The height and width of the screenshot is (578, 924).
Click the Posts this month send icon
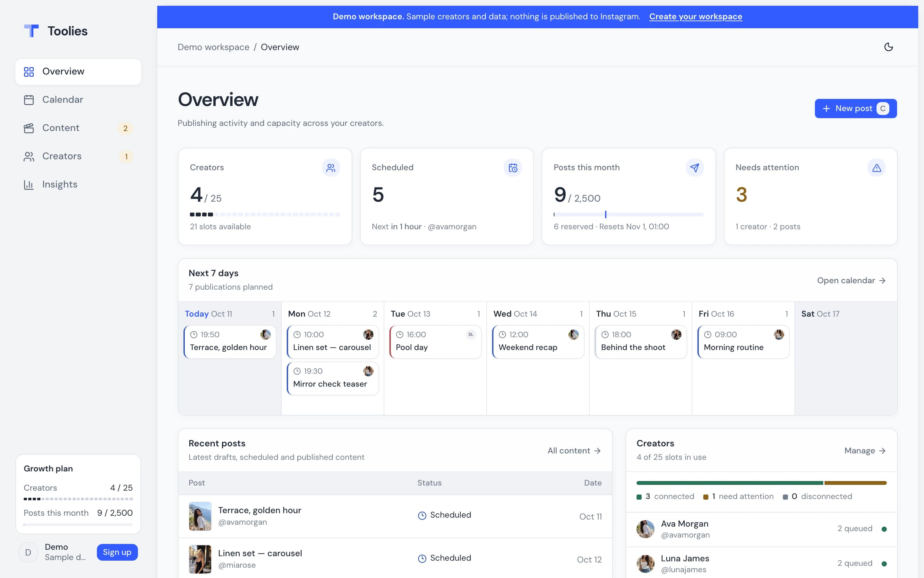[695, 167]
